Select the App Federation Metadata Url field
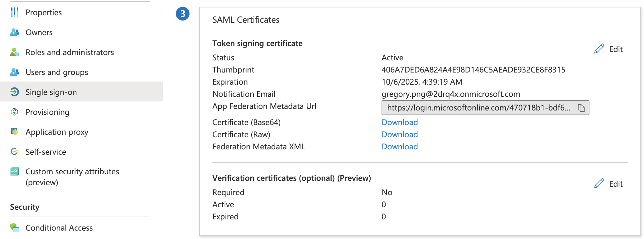The width and height of the screenshot is (644, 239). point(478,108)
